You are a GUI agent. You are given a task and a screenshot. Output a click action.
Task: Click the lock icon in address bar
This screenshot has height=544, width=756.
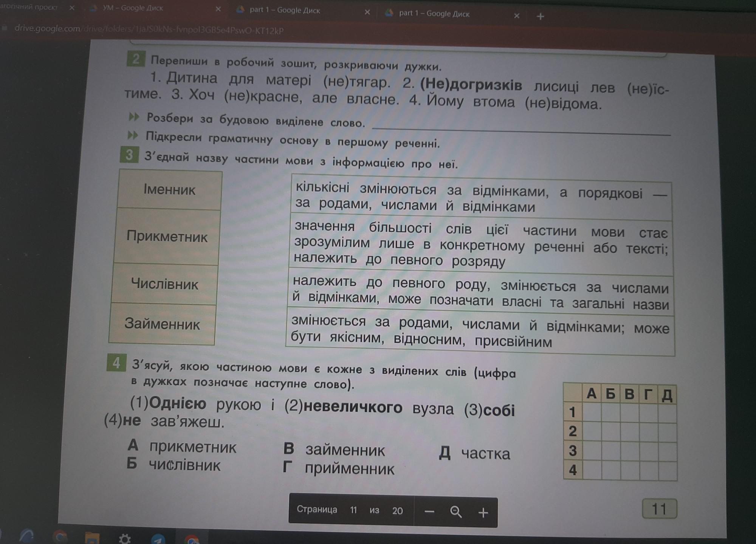click(5, 28)
